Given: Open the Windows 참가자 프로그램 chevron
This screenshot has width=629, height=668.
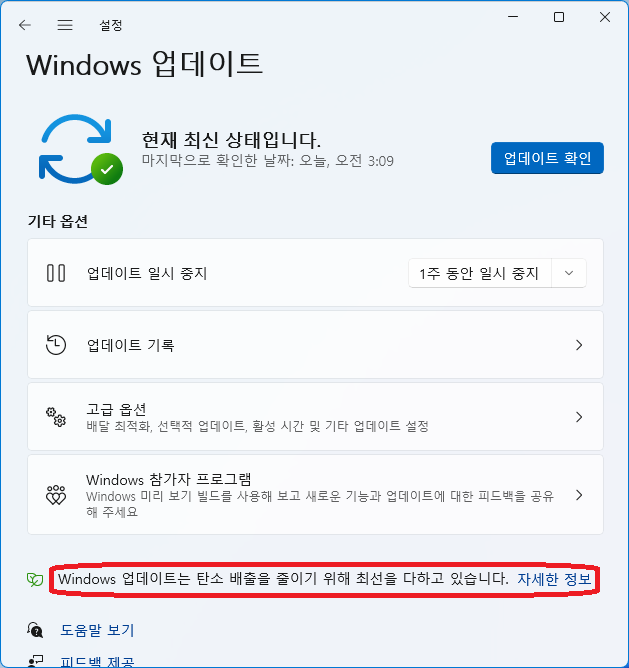Looking at the screenshot, I should (x=579, y=495).
